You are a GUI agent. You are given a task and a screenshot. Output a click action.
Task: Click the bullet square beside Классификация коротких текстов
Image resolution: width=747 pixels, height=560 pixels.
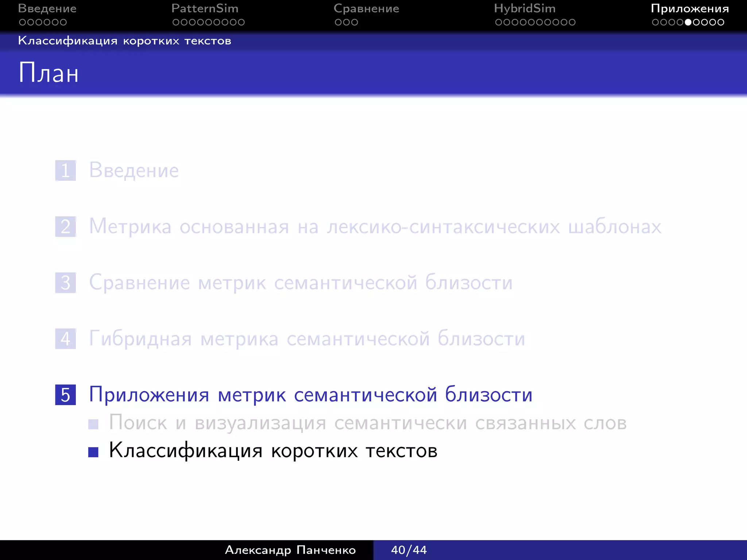click(93, 452)
